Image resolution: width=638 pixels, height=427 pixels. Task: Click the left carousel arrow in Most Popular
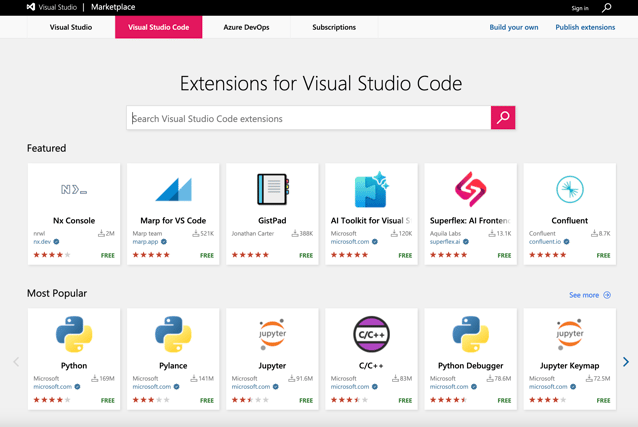coord(16,362)
